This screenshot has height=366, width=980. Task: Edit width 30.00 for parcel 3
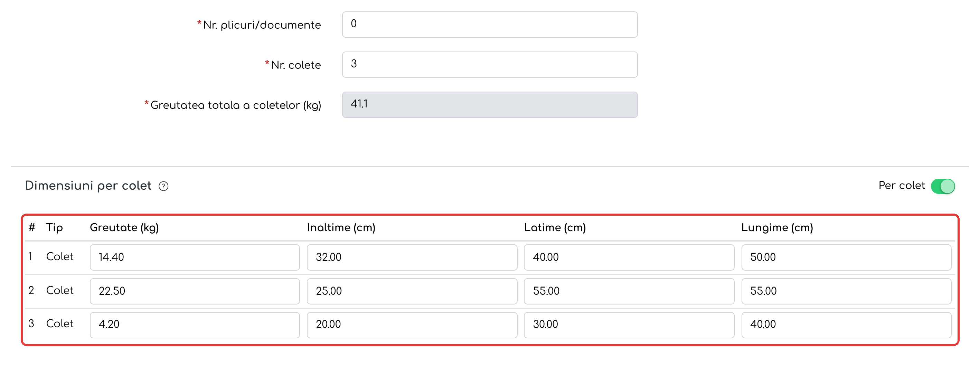point(629,325)
